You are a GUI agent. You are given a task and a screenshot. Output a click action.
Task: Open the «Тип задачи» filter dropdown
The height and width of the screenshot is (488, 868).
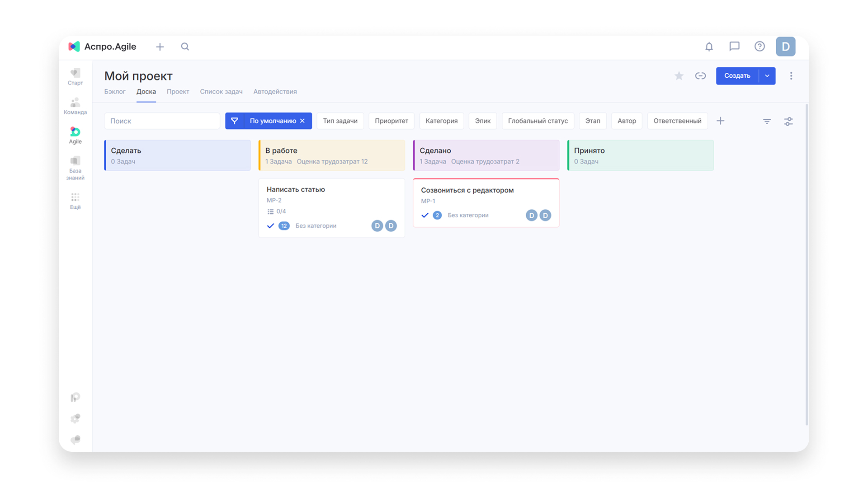click(x=340, y=121)
